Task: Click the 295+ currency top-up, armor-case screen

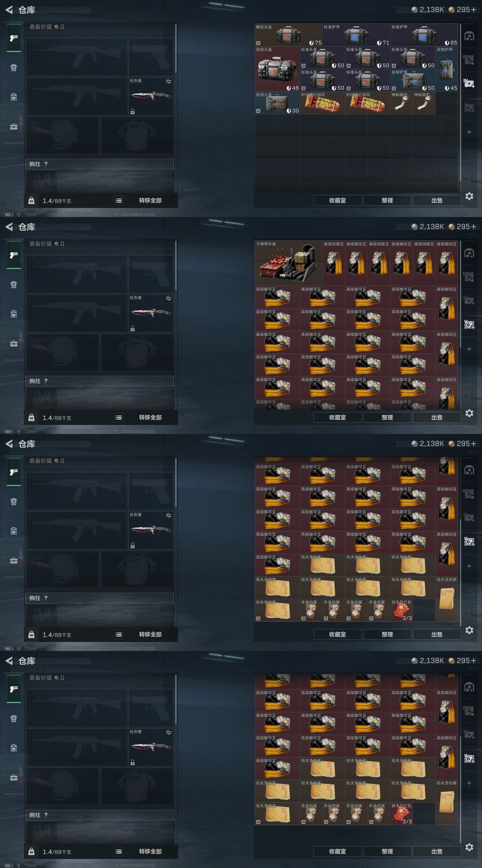Action: 463,10
